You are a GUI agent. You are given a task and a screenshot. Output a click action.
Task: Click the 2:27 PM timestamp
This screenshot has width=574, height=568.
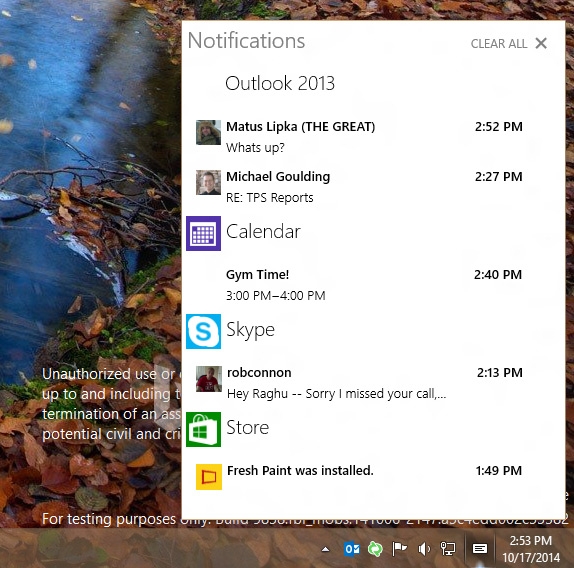(499, 176)
